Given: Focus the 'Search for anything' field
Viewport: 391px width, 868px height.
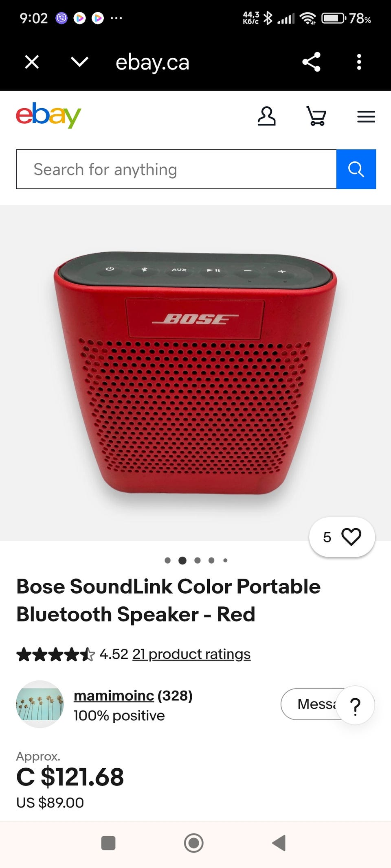Looking at the screenshot, I should 176,169.
